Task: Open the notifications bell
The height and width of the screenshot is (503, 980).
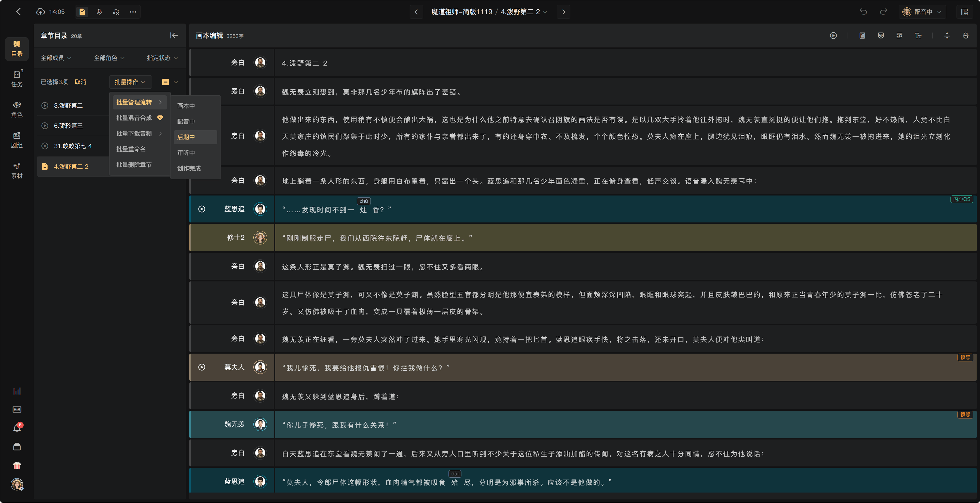Action: coord(17,428)
